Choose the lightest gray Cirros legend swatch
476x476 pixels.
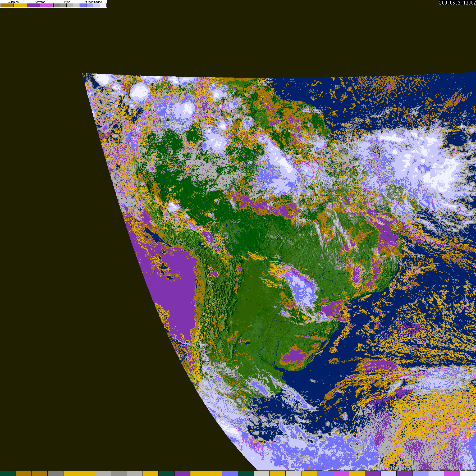[x=76, y=5]
